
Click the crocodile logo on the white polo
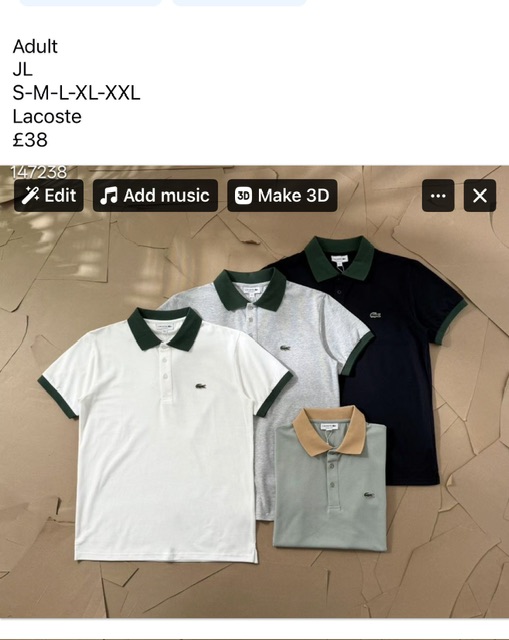pos(200,386)
